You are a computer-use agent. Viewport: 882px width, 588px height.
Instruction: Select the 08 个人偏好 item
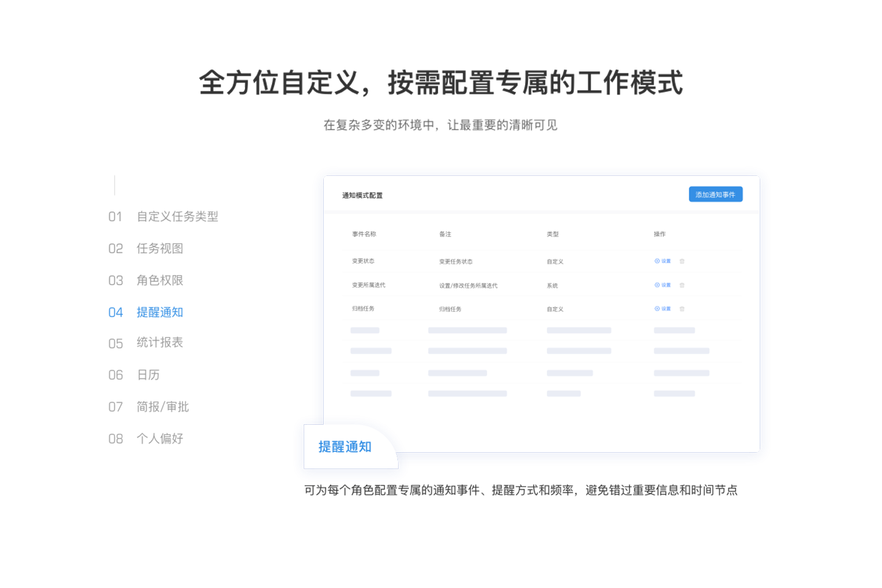point(146,438)
